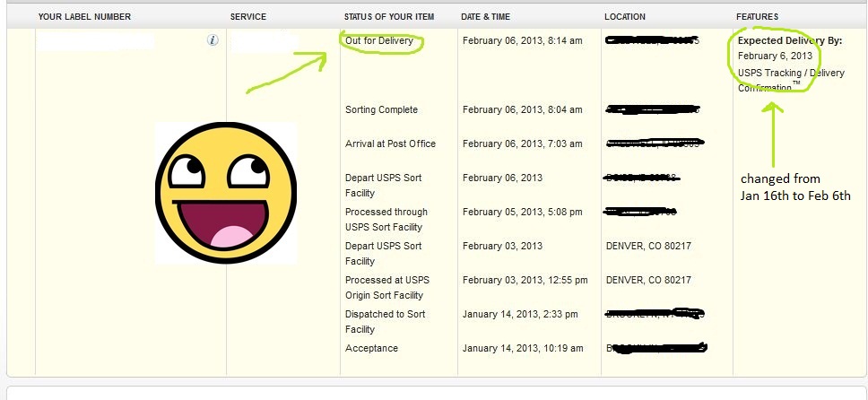Viewport: 868px width, 400px height.
Task: Click the Dispatched to Sort Facility entry
Action: (x=385, y=321)
